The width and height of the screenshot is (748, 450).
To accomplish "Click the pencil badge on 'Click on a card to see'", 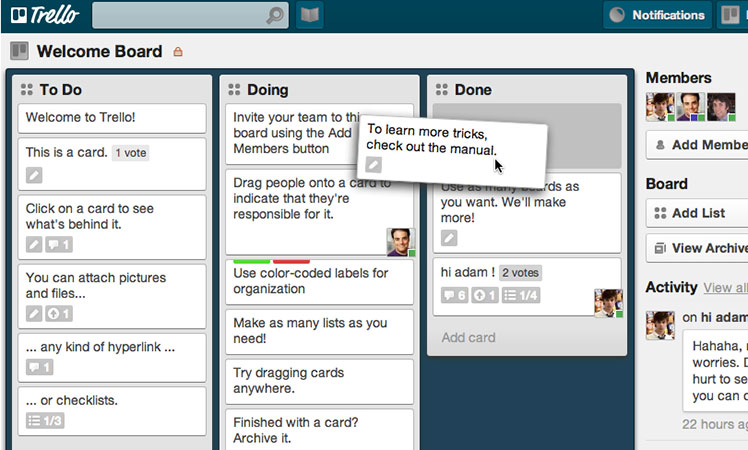I will [x=34, y=245].
